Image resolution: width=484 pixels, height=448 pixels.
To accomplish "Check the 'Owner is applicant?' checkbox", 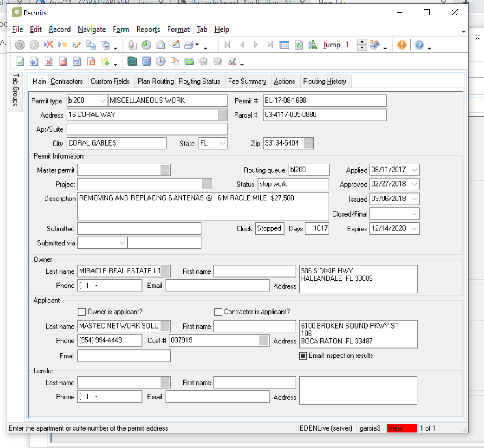I will pyautogui.click(x=82, y=312).
